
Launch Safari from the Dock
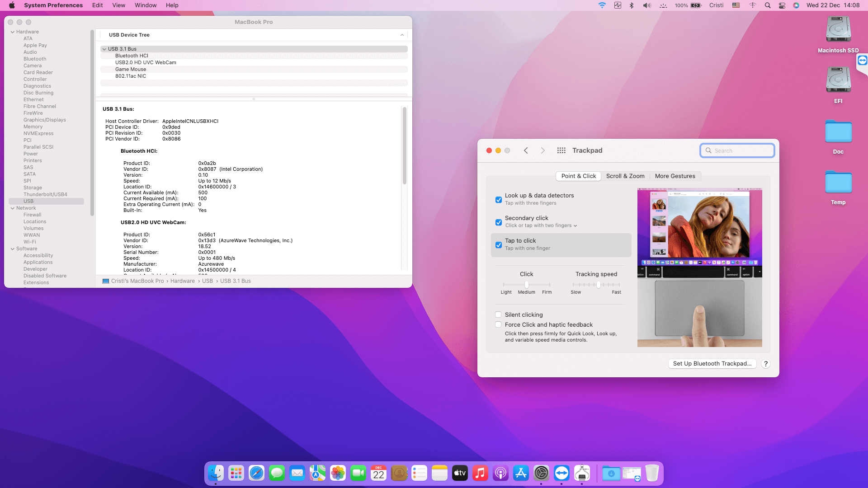point(256,473)
